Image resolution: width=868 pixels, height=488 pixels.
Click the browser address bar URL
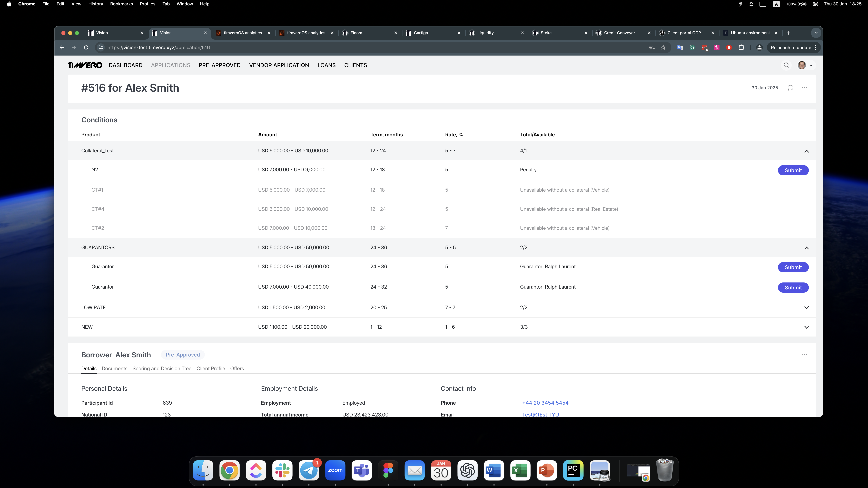(158, 47)
